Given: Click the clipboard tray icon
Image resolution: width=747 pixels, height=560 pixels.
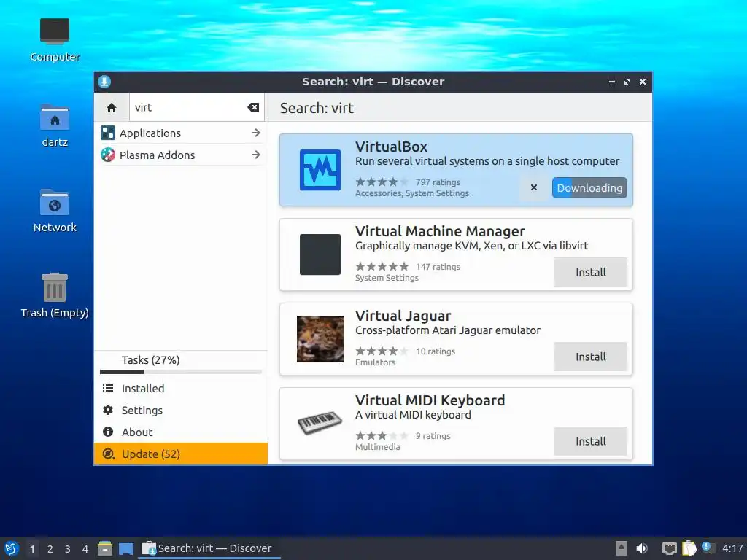Looking at the screenshot, I should pos(689,548).
